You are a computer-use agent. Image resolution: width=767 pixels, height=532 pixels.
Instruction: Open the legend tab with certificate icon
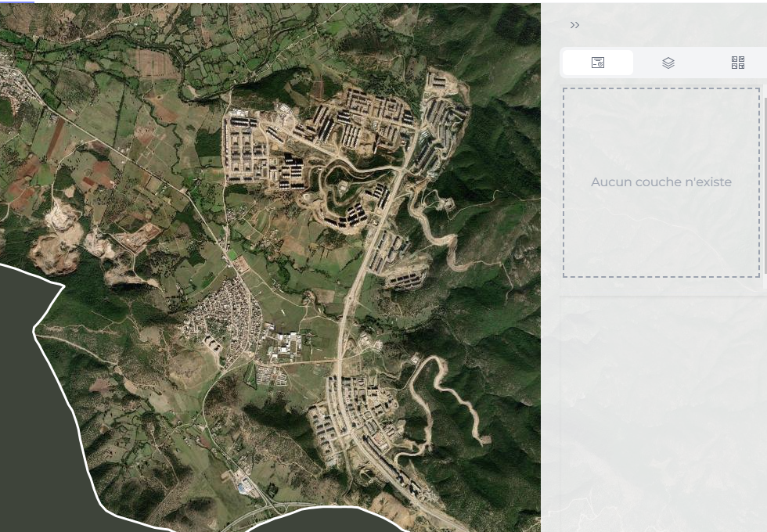coord(598,63)
